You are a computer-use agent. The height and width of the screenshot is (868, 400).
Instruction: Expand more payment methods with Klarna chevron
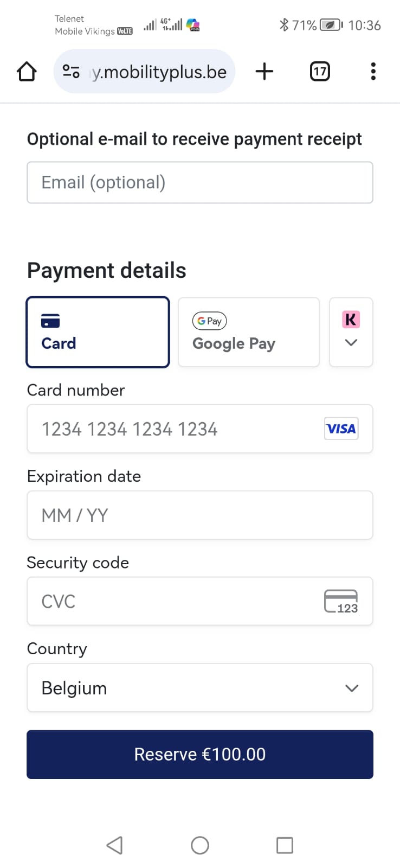351,332
